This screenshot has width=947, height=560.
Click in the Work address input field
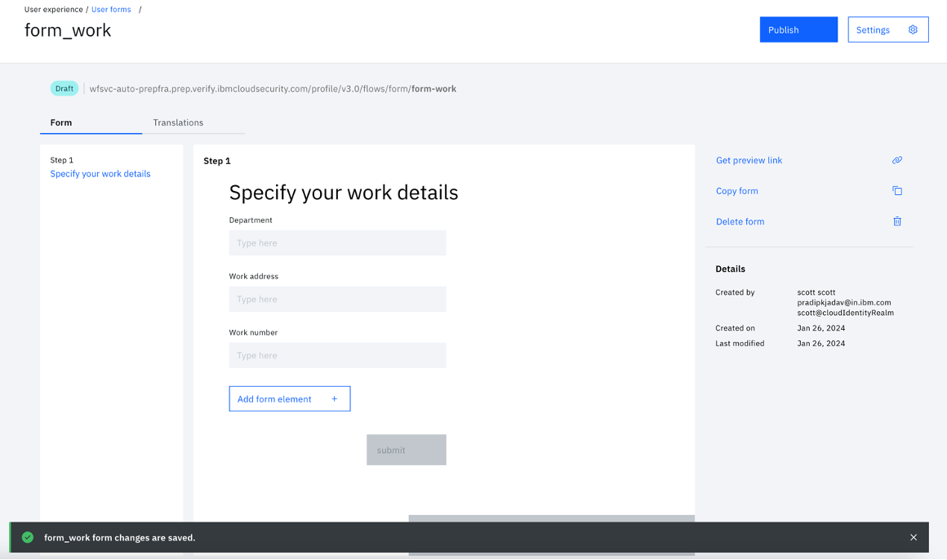(337, 299)
